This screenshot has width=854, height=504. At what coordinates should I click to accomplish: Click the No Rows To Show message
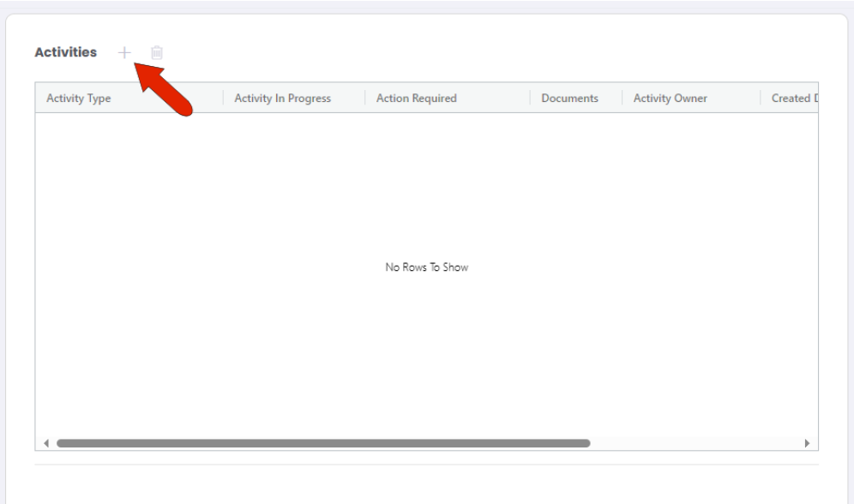pos(426,267)
